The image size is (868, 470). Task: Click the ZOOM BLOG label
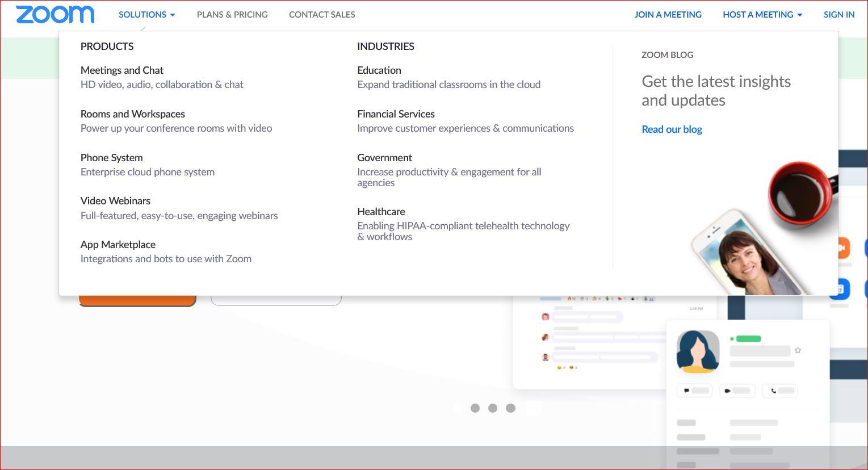tap(668, 55)
